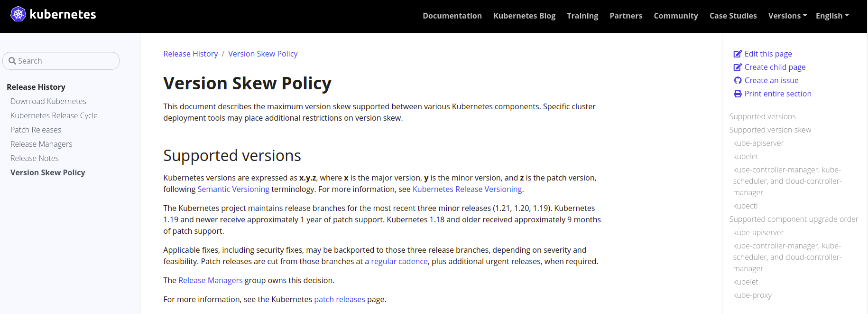This screenshot has width=868, height=314.
Task: Select Case Studies in the navbar
Action: tap(733, 16)
